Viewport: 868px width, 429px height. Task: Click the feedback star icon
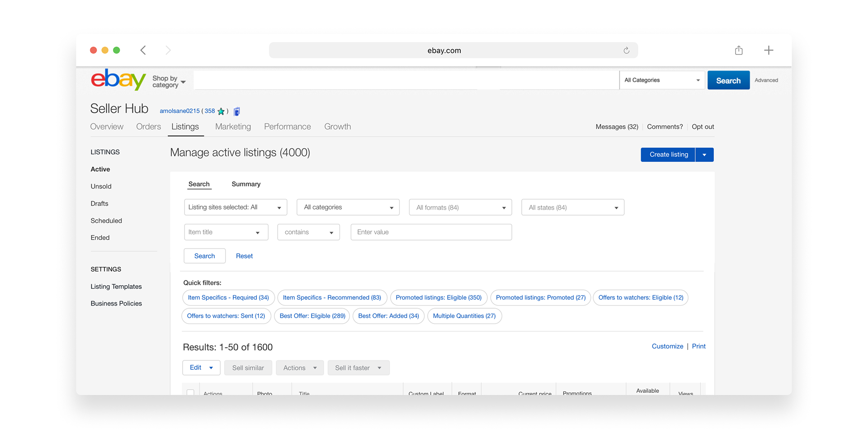click(x=221, y=111)
